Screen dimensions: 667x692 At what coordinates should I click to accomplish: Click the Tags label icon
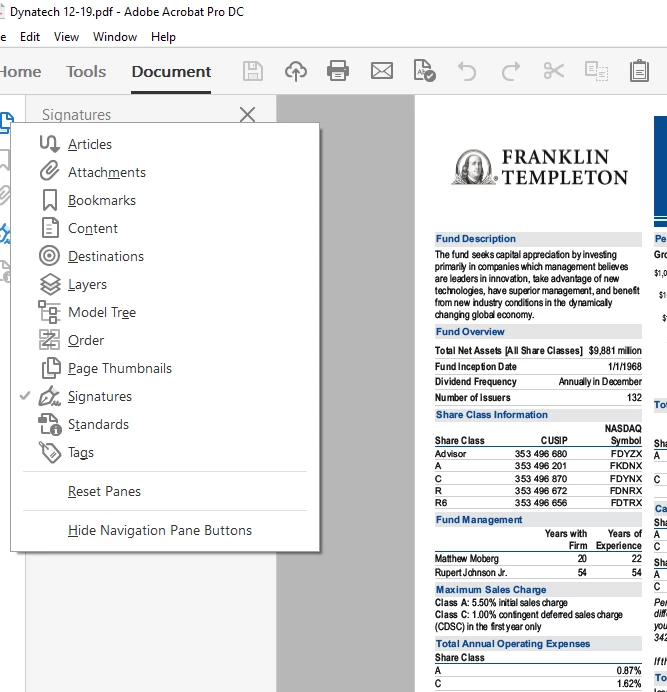[x=50, y=452]
